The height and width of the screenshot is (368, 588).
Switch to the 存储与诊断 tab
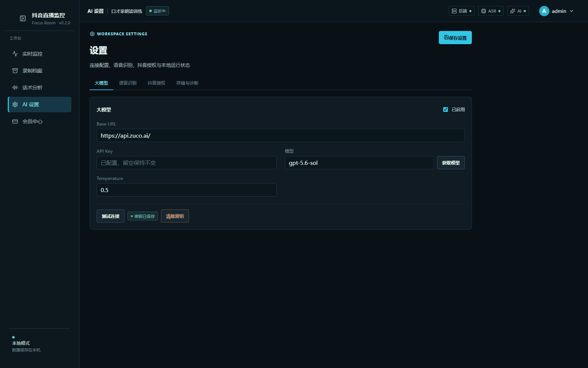(187, 83)
